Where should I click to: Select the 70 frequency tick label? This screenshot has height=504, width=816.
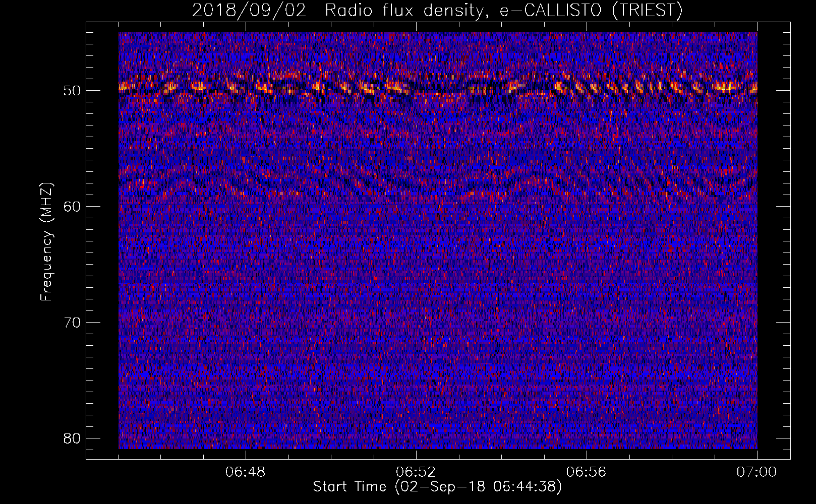click(x=73, y=322)
